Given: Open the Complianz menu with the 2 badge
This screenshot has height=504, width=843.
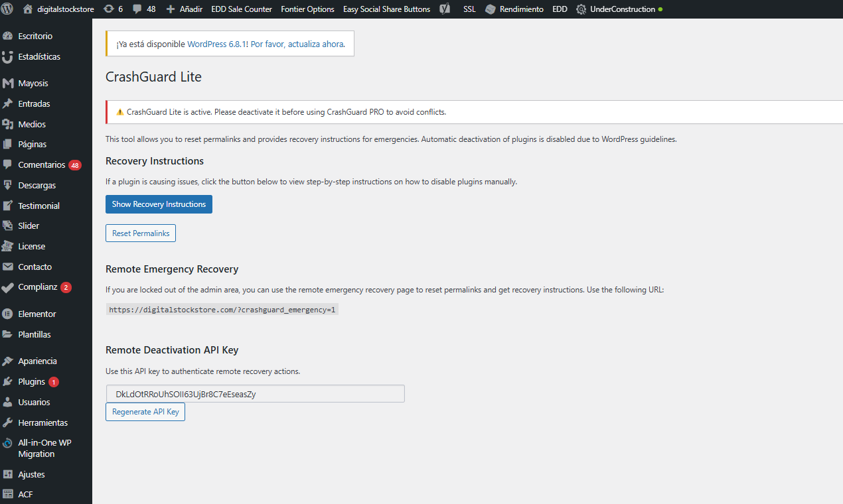Looking at the screenshot, I should click(x=46, y=287).
